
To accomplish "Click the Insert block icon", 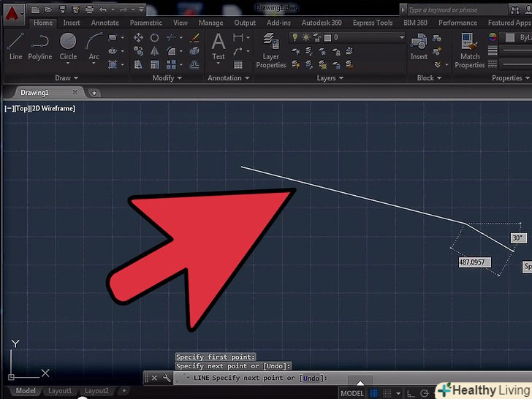I will [419, 47].
